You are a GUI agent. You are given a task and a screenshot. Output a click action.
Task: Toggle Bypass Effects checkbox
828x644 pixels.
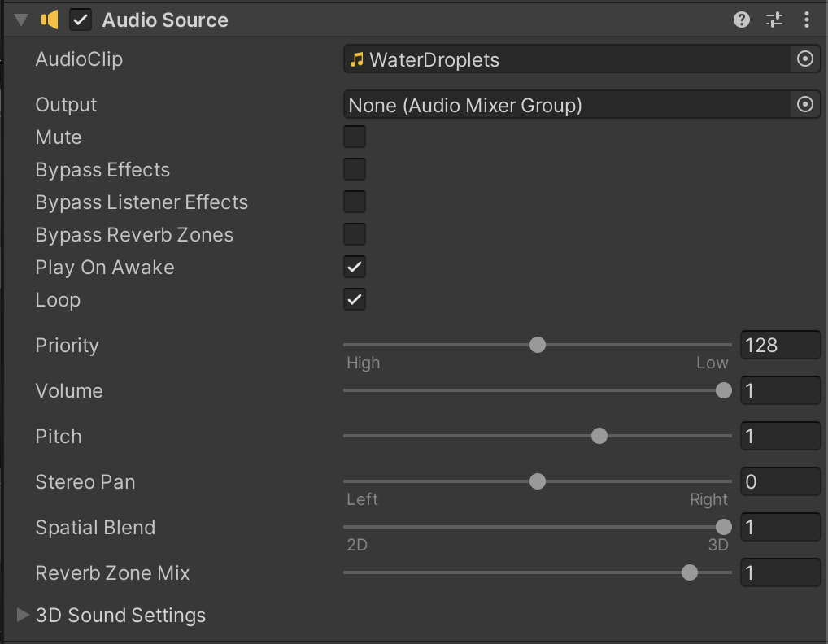point(355,170)
